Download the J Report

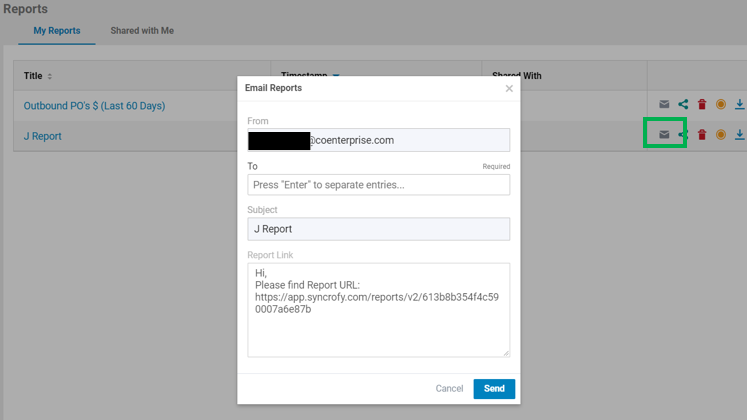coord(739,135)
